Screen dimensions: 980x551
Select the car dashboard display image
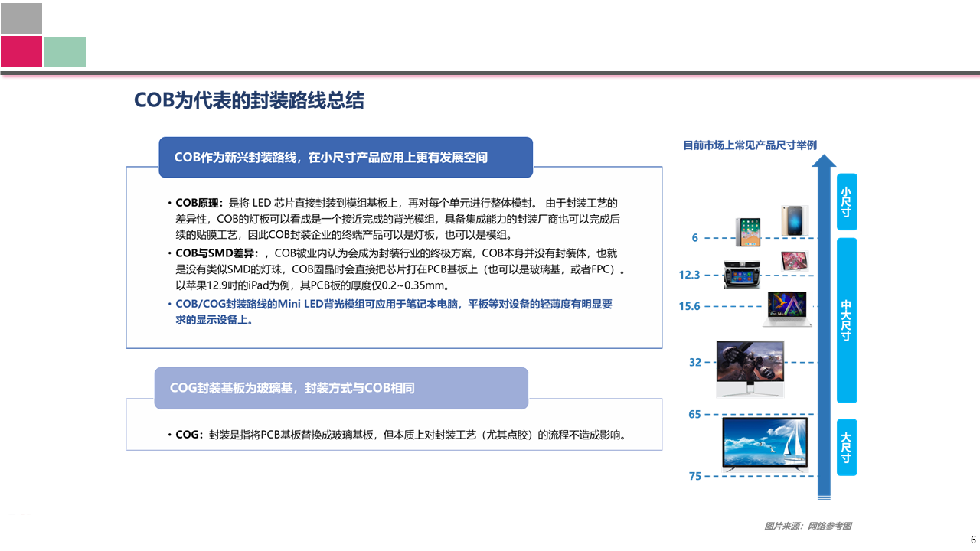[x=742, y=274]
